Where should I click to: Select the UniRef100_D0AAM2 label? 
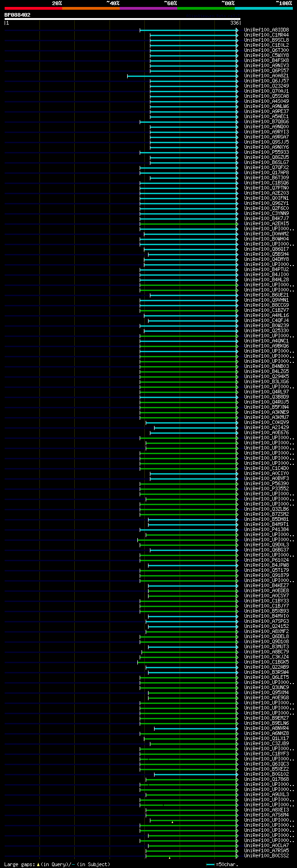266,234
